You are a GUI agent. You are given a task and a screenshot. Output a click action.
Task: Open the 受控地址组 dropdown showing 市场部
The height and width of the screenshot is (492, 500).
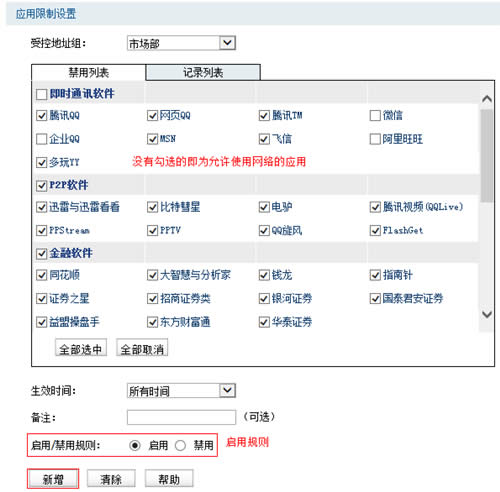pos(181,43)
